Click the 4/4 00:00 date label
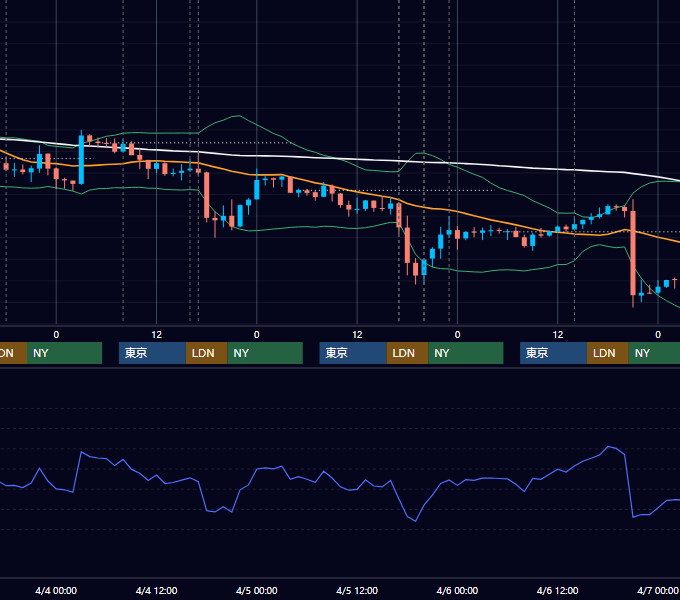Screen dimensions: 680x600 tap(56, 590)
